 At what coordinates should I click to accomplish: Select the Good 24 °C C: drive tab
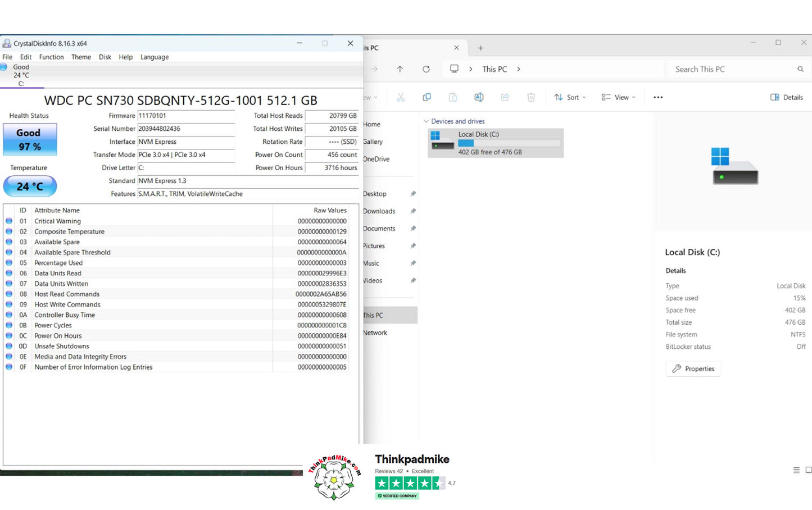point(21,75)
